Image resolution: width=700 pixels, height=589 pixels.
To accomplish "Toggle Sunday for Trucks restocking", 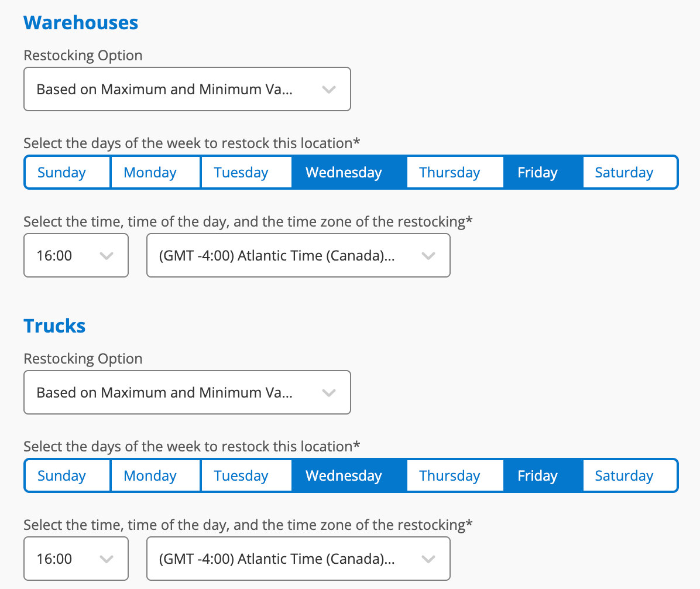I will [x=67, y=475].
